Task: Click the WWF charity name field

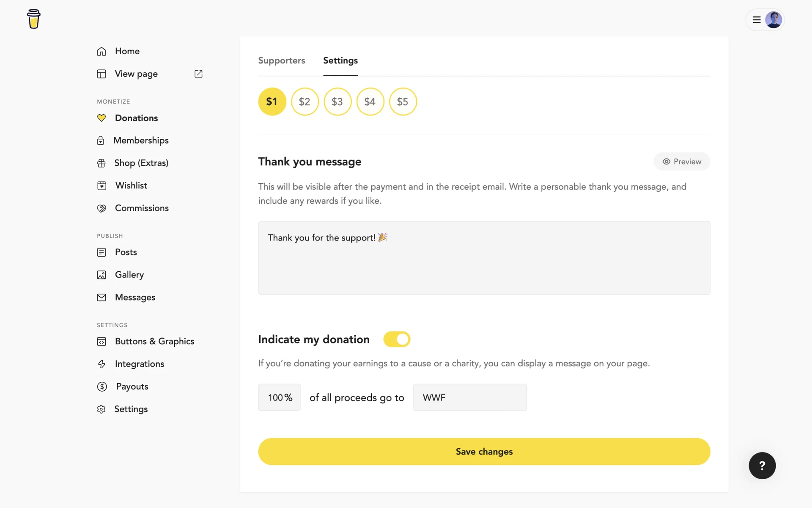Action: click(469, 398)
